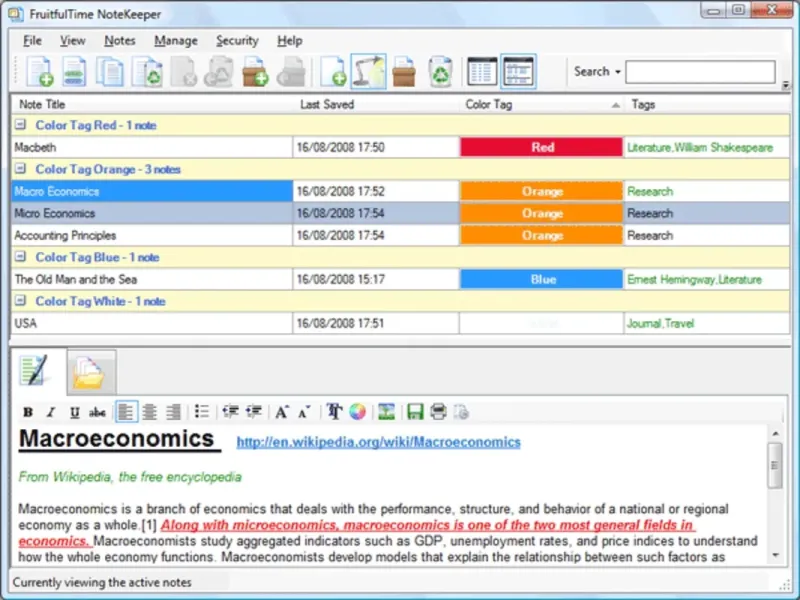This screenshot has height=600, width=800.
Task: Insert a picture with image icon
Action: pos(387,412)
